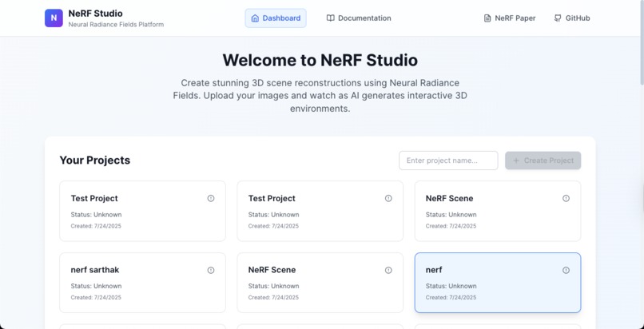Open info icon on nerf sarthak card

pos(211,270)
